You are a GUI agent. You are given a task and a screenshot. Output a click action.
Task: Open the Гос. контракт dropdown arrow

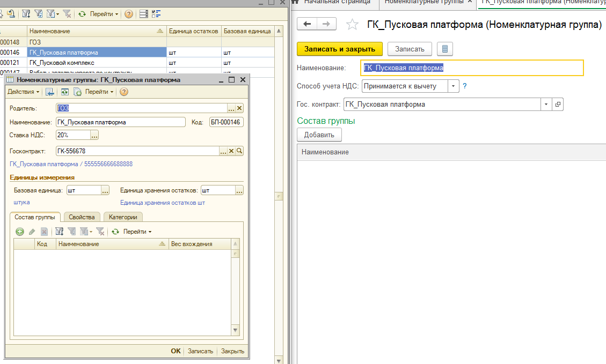coord(546,104)
